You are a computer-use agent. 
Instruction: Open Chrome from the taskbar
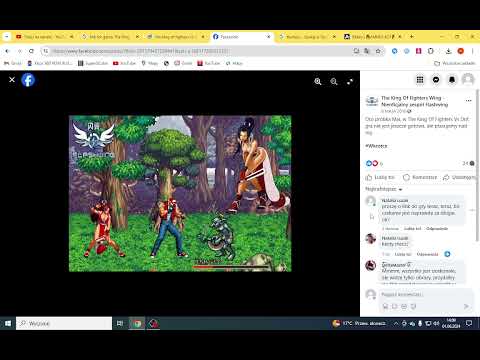click(x=137, y=323)
